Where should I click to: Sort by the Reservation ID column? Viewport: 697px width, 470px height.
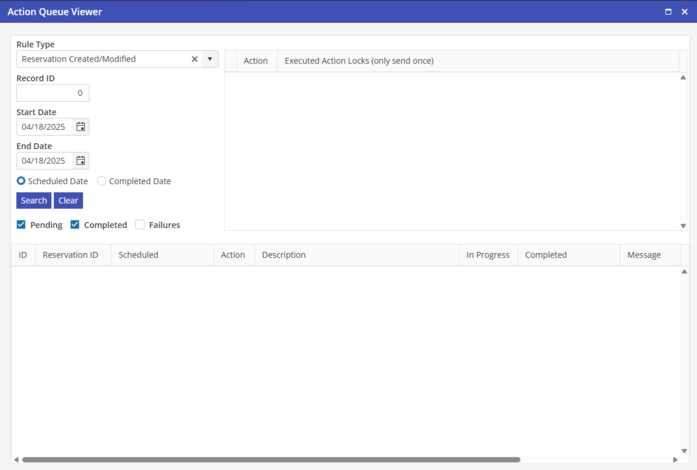(x=70, y=255)
